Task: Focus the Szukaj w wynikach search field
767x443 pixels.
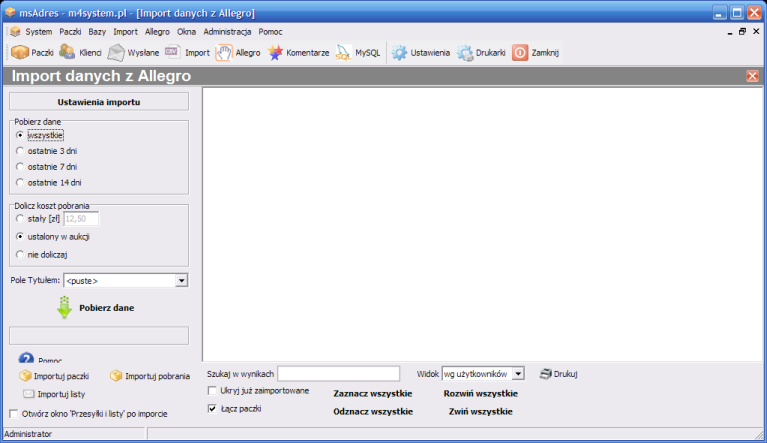Action: 338,374
